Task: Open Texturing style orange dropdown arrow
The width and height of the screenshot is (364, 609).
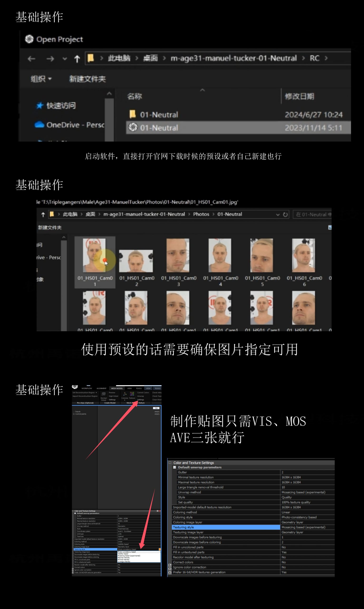Action: pos(160,549)
